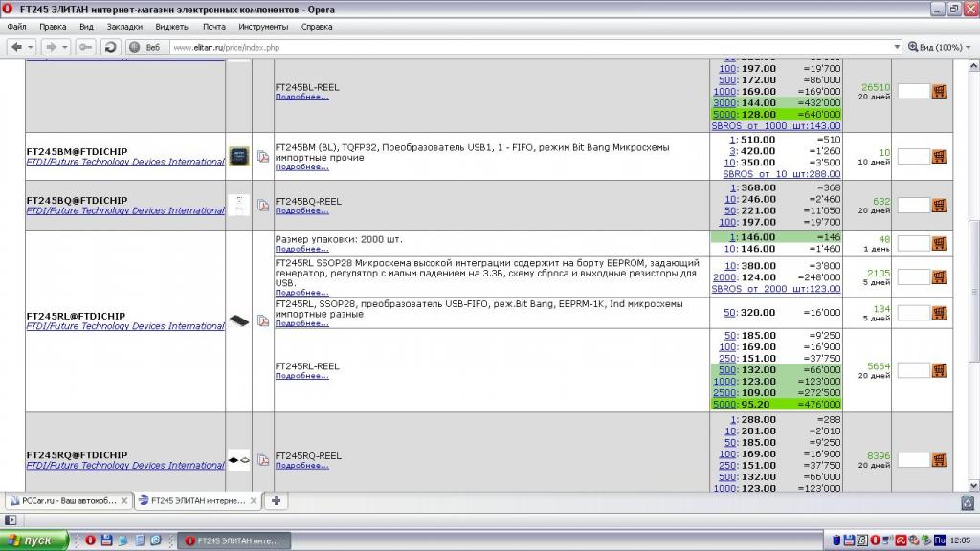Click Подробнее link under FT245BL-REEL
This screenshot has width=980, height=551.
click(x=301, y=97)
